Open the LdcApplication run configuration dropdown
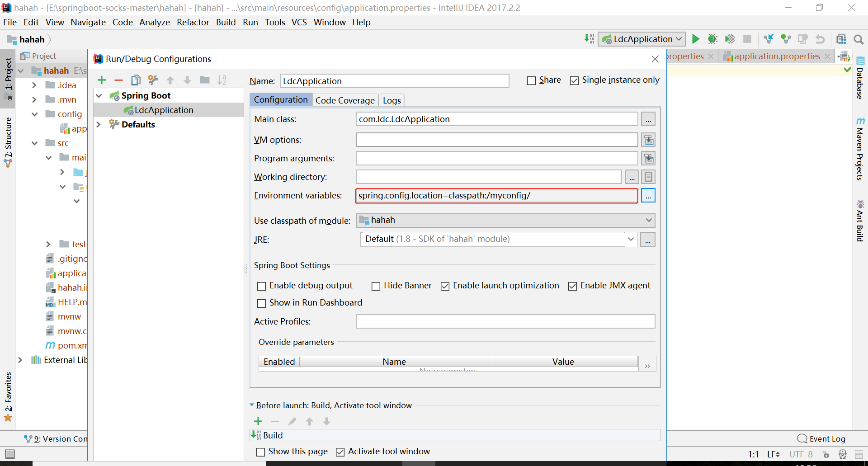Viewport: 868px width, 466px height. (642, 39)
